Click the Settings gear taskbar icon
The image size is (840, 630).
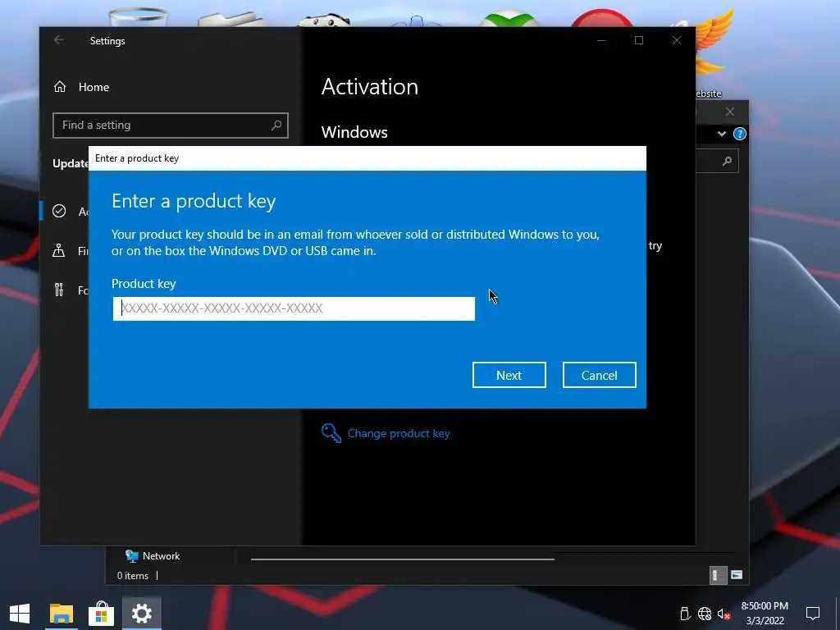(141, 614)
